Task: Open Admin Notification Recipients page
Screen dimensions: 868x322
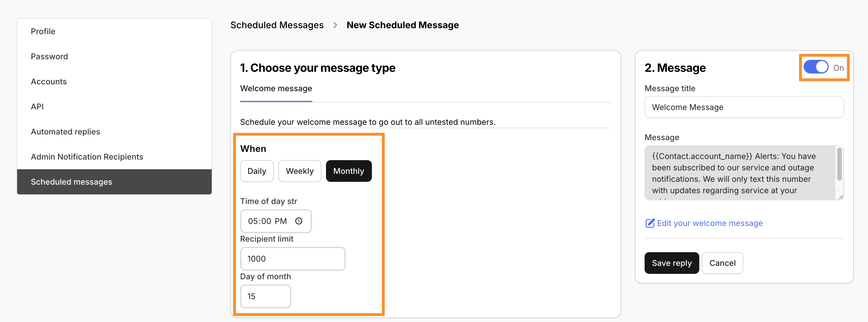Action: [x=87, y=156]
